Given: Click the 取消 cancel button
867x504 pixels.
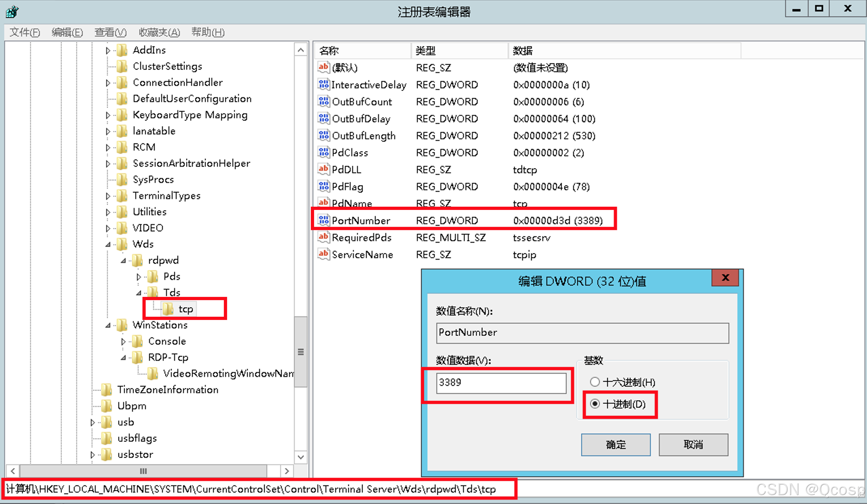Looking at the screenshot, I should (693, 445).
